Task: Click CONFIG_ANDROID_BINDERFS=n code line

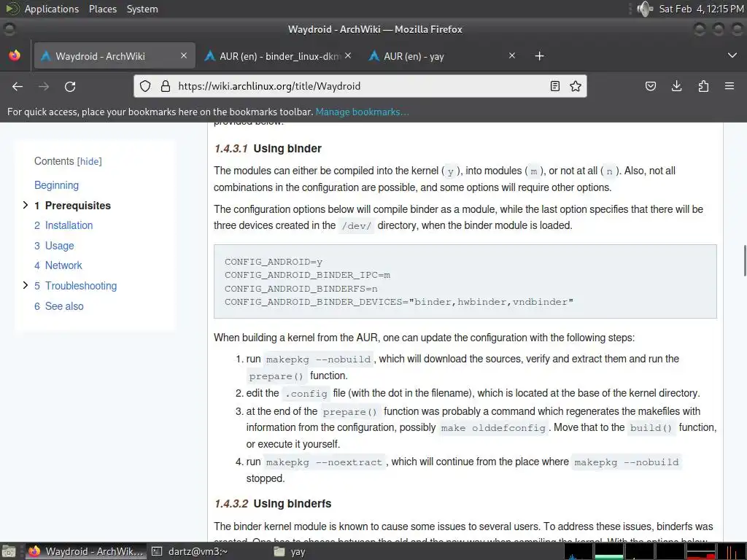Action: (x=301, y=289)
